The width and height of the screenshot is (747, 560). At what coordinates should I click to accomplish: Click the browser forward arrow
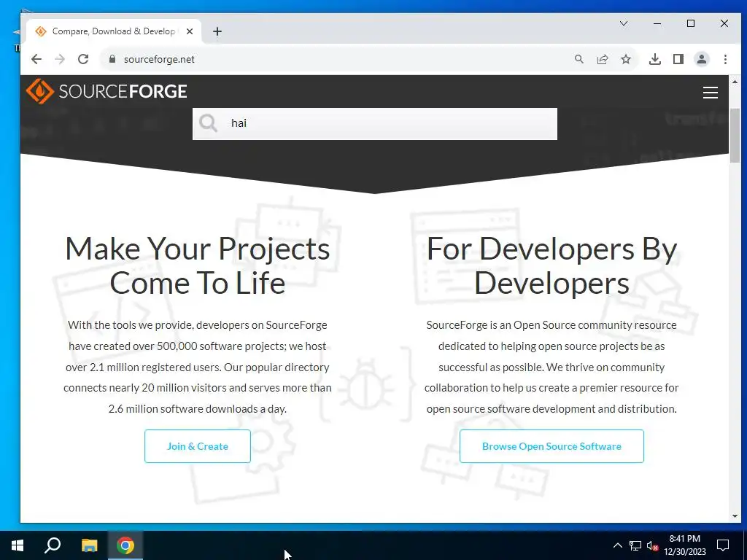click(x=60, y=59)
